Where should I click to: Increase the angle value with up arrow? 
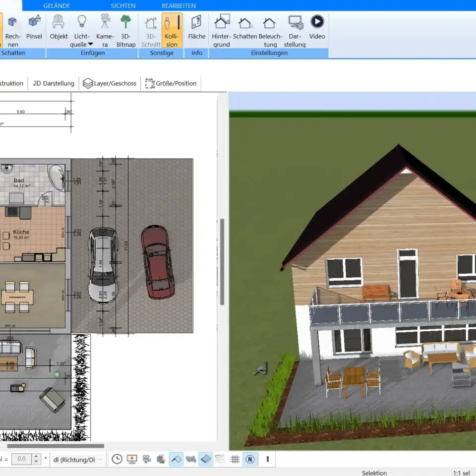click(36, 456)
